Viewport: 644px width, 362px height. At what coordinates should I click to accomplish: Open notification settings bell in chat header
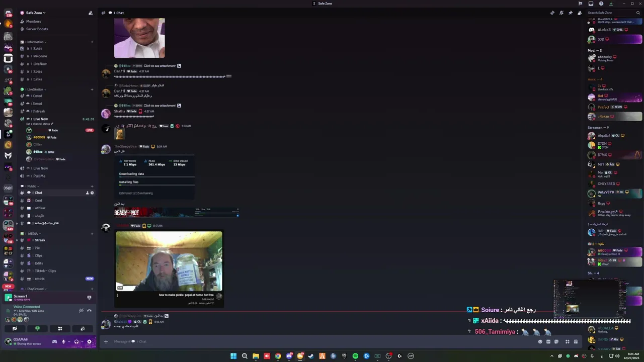561,13
